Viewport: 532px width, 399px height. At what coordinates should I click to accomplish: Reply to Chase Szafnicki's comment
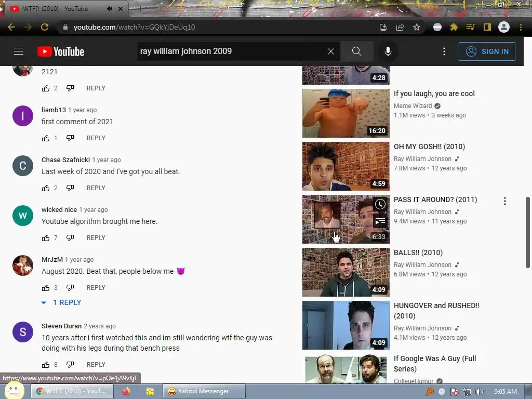tap(96, 188)
